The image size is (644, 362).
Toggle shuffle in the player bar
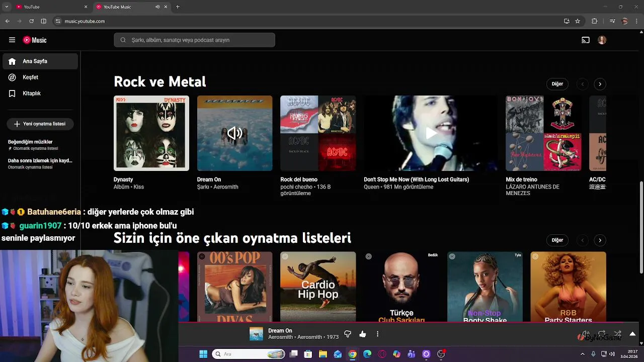click(617, 334)
